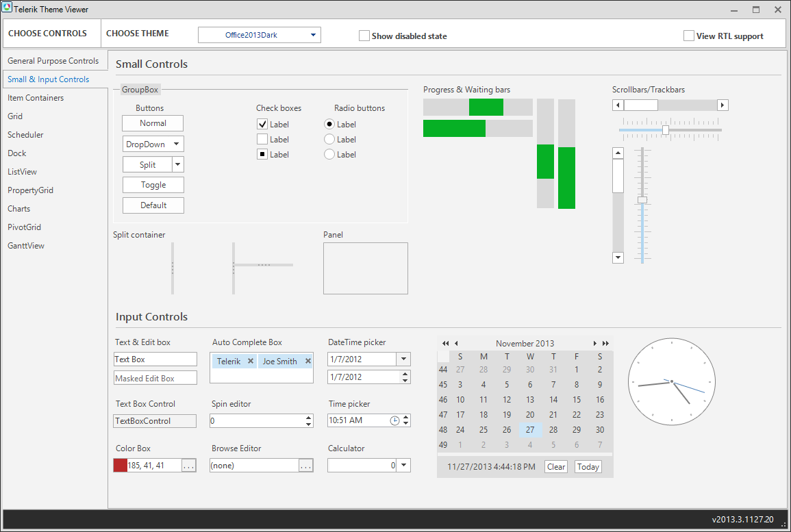Click the Today button in calendar

tap(588, 467)
